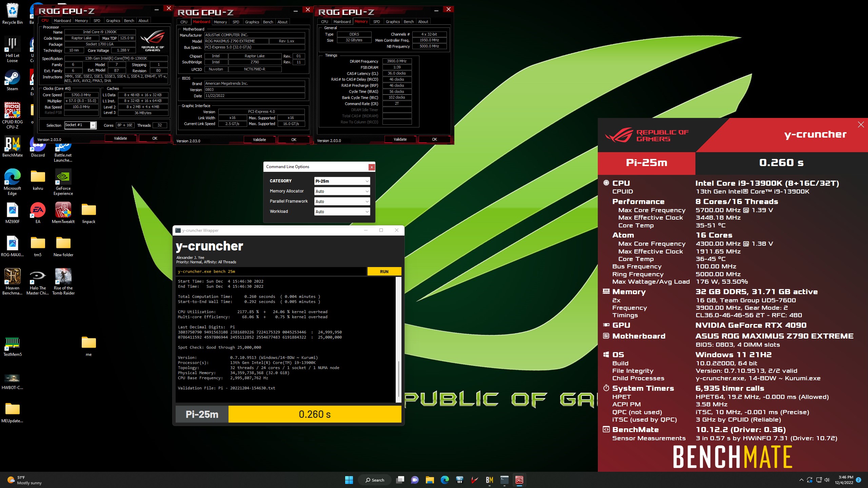Click Validate in the Mainboard CPU-Z window
This screenshot has height=488, width=868.
point(259,140)
